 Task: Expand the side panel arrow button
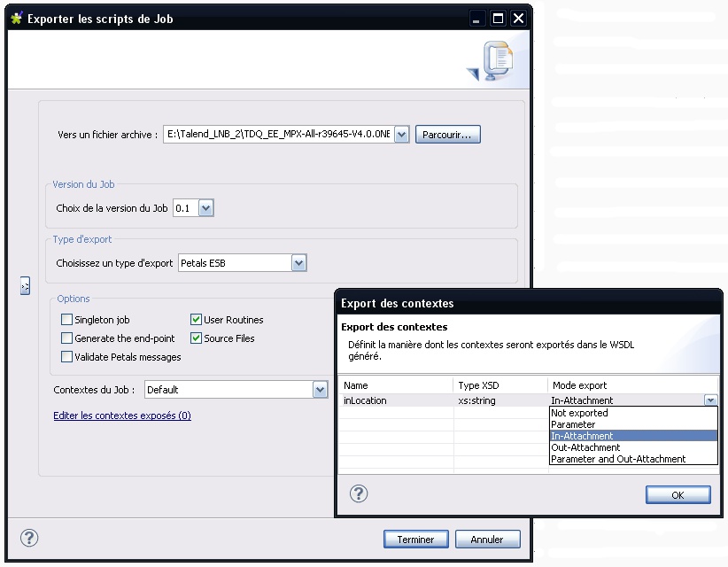point(25,285)
